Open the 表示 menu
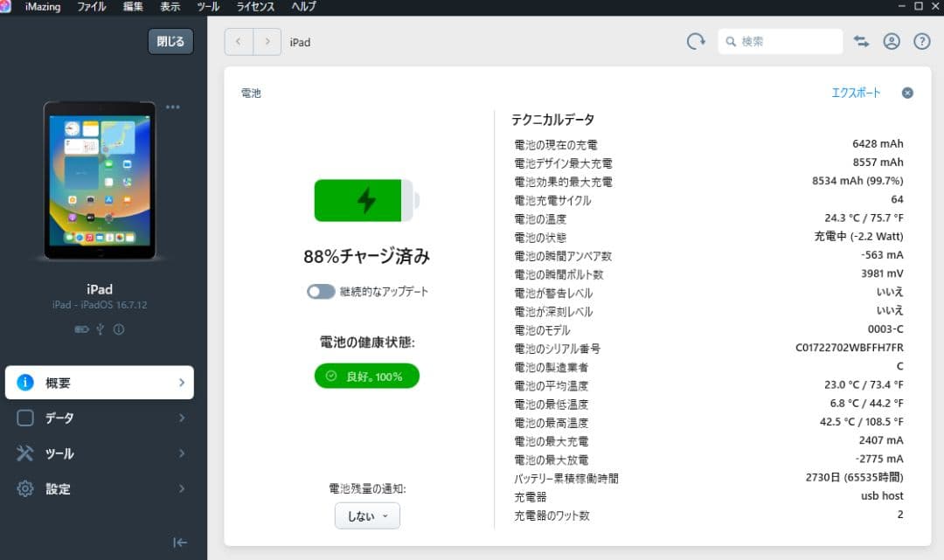The image size is (944, 560). (x=170, y=7)
